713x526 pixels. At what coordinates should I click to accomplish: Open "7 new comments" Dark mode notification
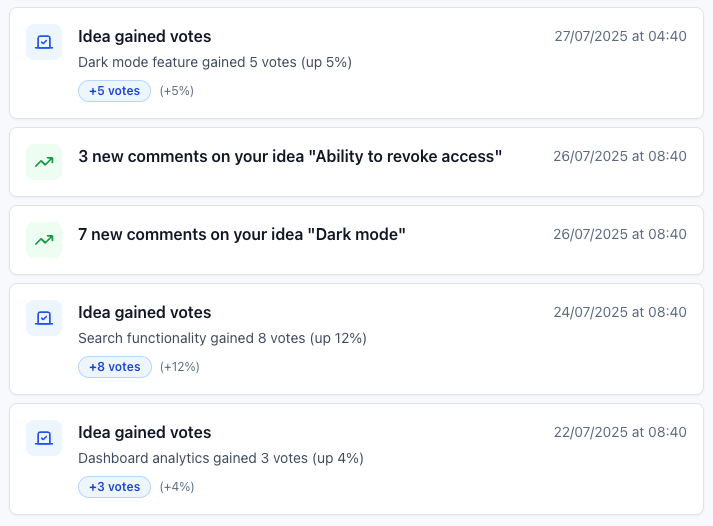(242, 234)
